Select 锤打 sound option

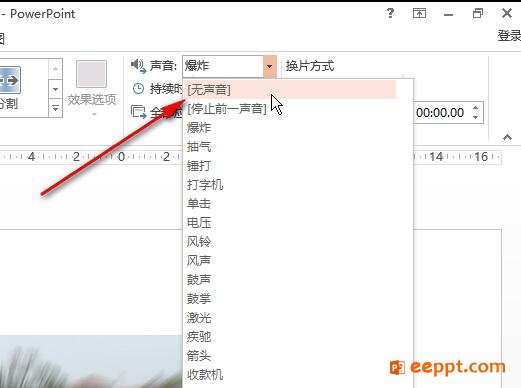point(289,166)
